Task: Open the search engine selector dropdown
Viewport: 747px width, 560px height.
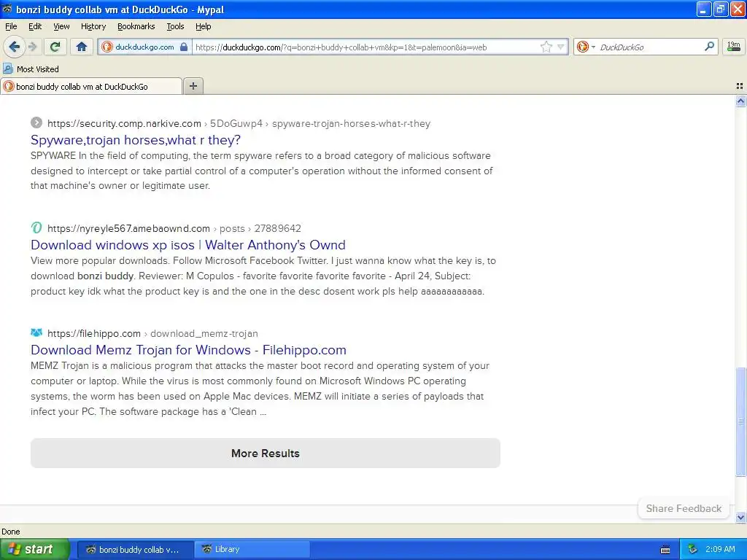Action: coord(586,47)
